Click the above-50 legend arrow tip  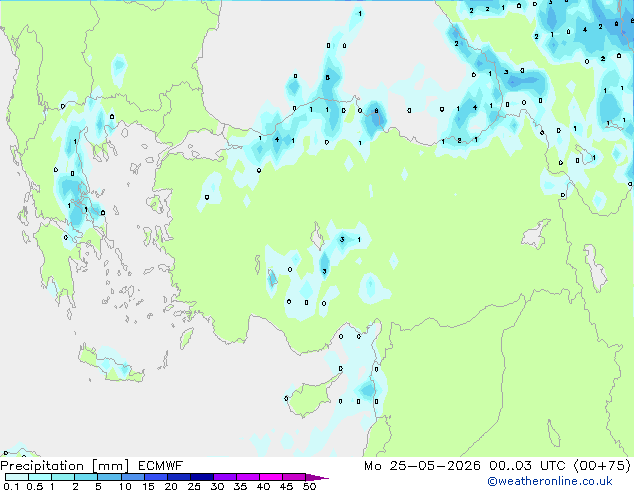[317, 477]
